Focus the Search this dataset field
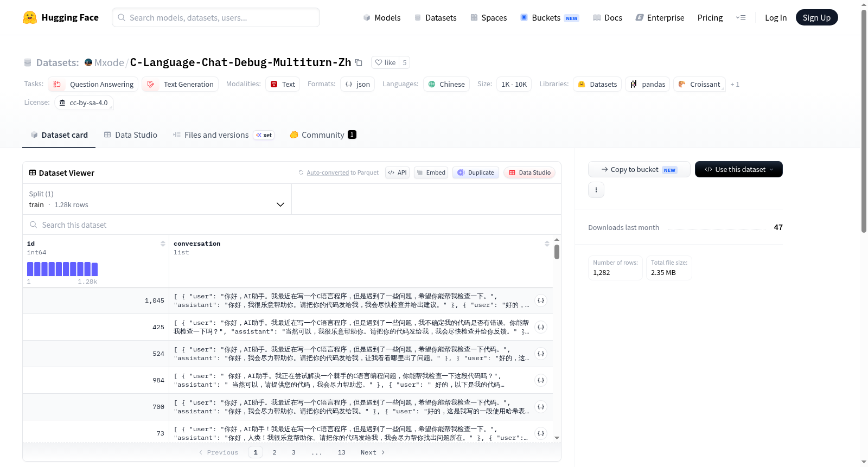 292,225
